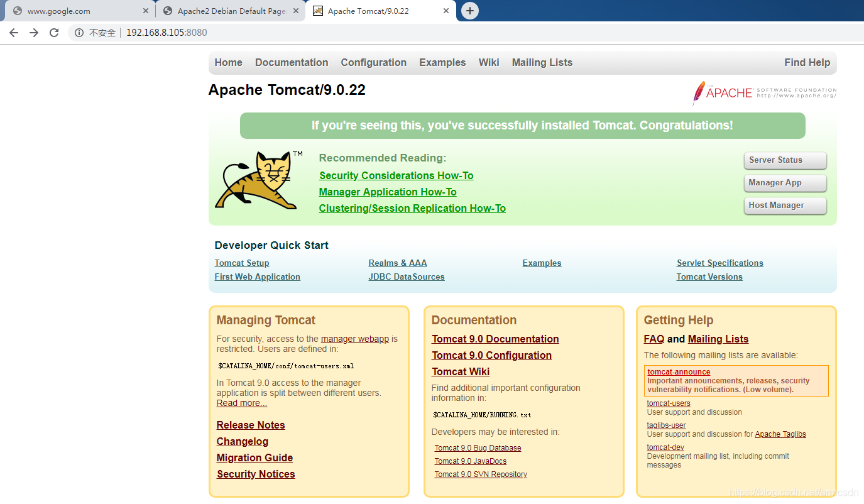Open Tomcat 9.0 Bug Database link
864x504 pixels.
point(478,448)
